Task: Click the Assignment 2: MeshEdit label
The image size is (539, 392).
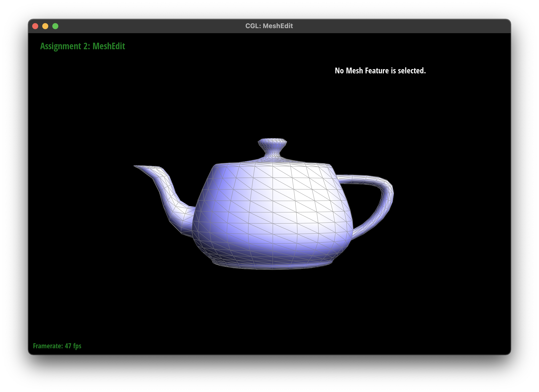Action: 82,46
